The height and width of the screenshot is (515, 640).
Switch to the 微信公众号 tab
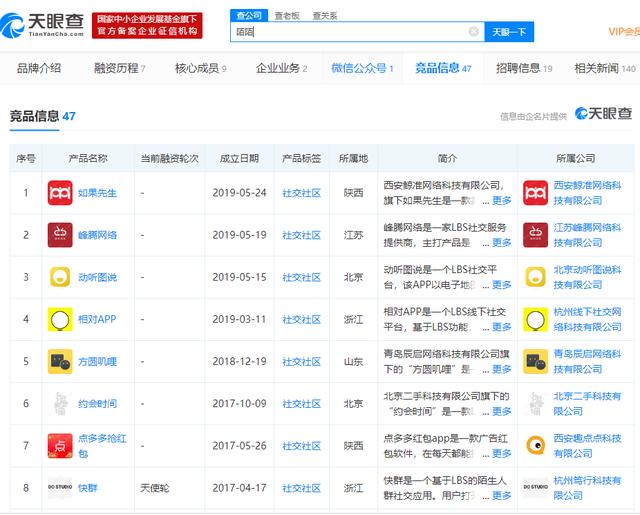(362, 68)
